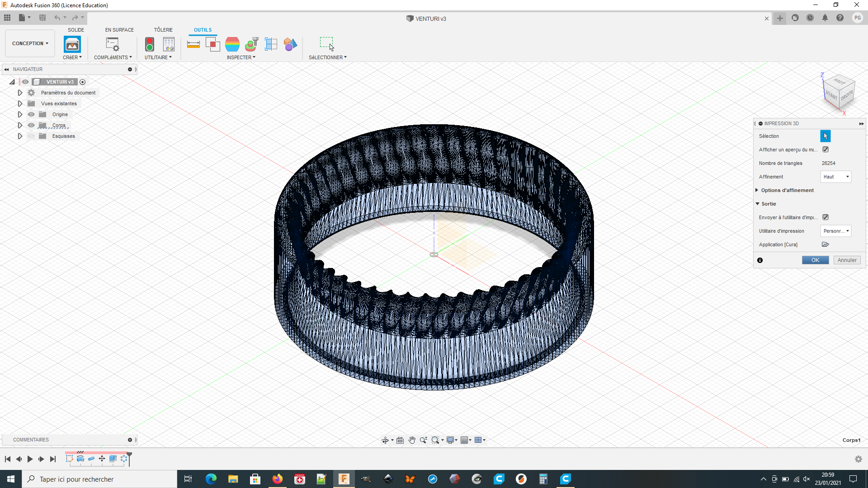The image size is (868, 488).
Task: Disable the send to print utility checkbox
Action: (x=826, y=217)
